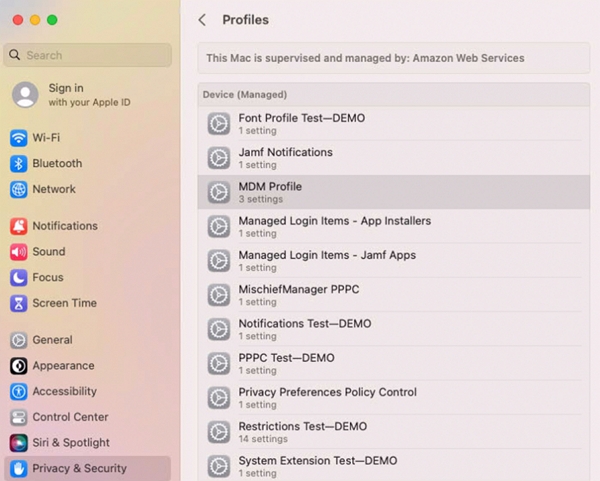Click the Font Profile Test—DEMO profile icon
Viewport: 600px width, 481px height.
[219, 124]
